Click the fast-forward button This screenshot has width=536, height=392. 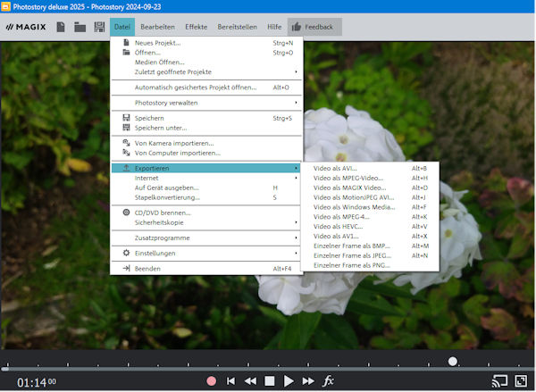click(x=308, y=381)
